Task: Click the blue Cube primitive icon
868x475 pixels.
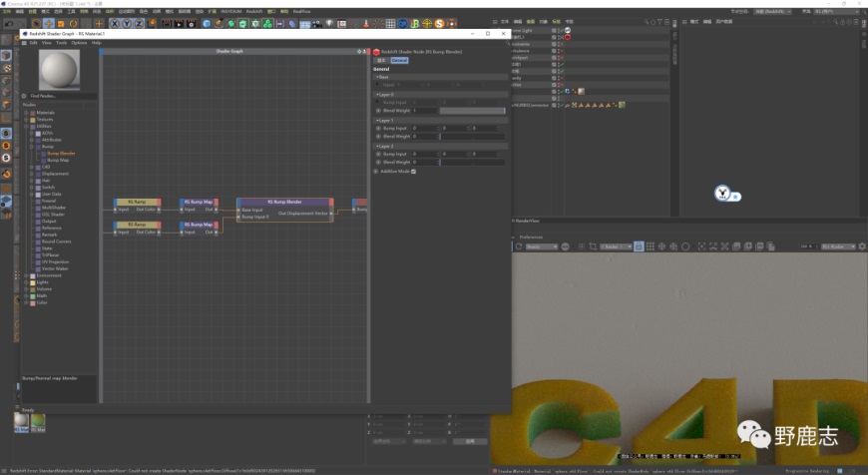Action: click(207, 23)
